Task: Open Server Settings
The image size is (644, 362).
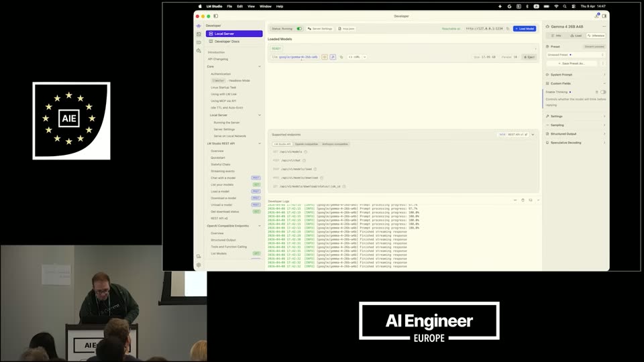Action: (x=320, y=29)
